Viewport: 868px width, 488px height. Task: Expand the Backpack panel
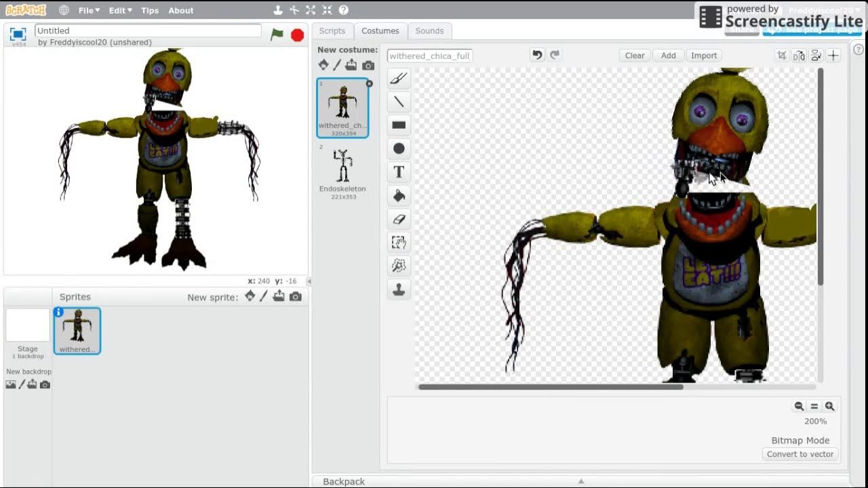point(580,481)
